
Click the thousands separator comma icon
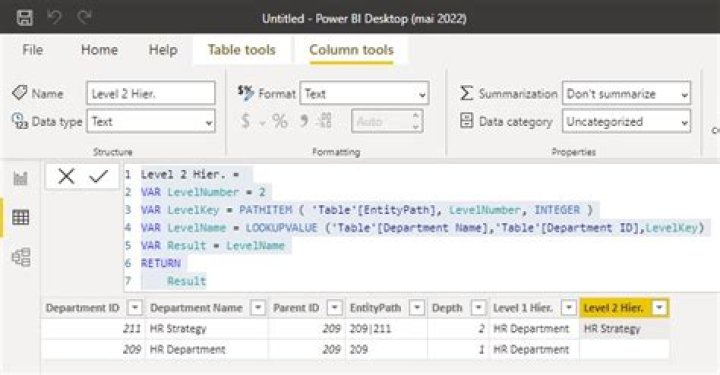point(304,121)
